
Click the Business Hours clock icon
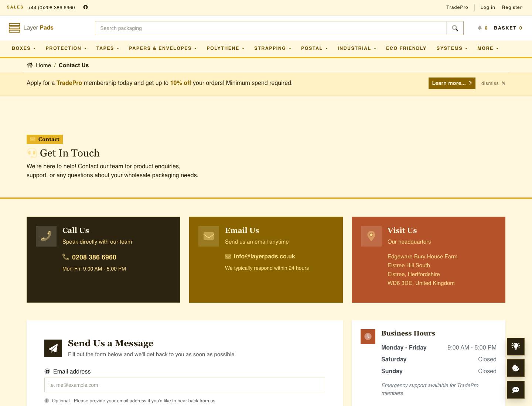[368, 337]
